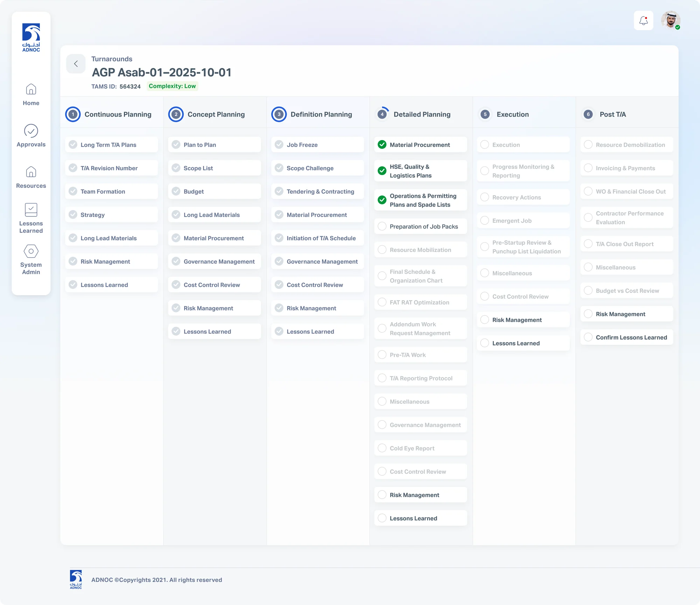Open Long Term T/A Plans card
This screenshot has height=605, width=700.
tap(111, 145)
